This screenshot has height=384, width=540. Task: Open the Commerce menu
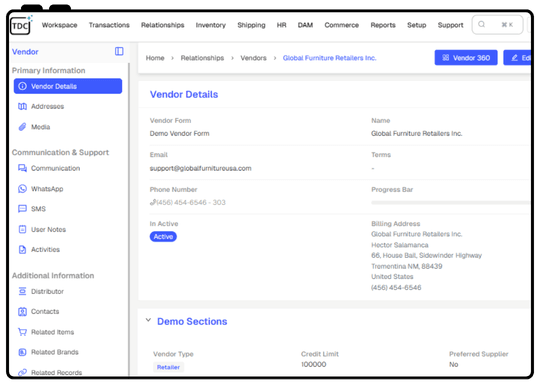point(342,25)
